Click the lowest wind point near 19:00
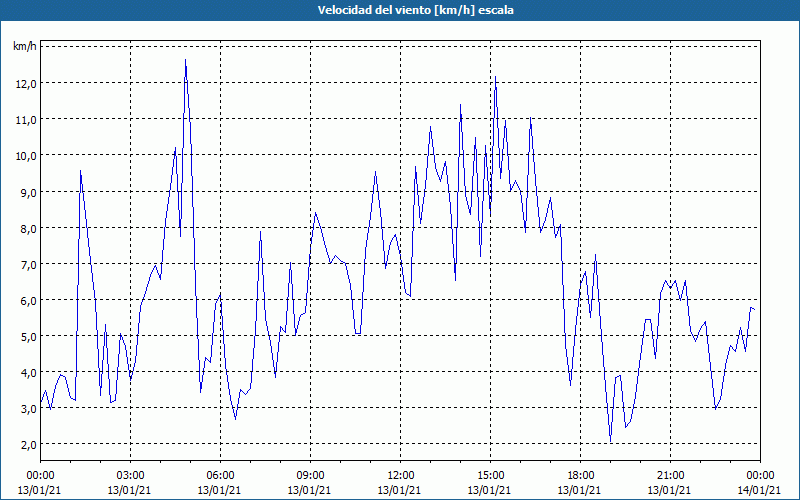The image size is (800, 500). click(610, 441)
